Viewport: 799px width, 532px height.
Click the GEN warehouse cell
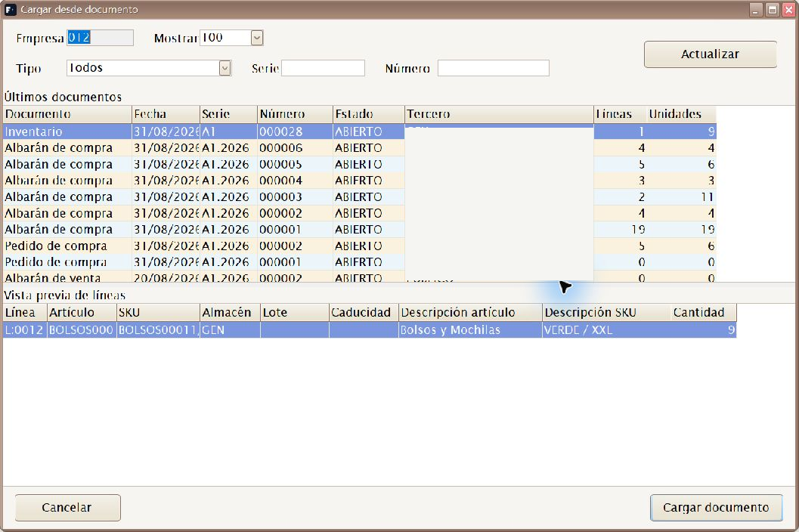point(230,329)
